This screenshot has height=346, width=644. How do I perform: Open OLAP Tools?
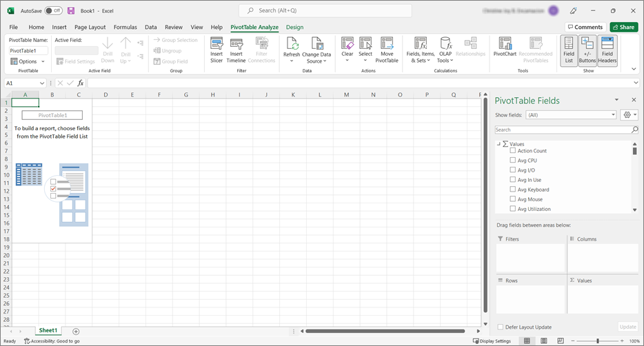pyautogui.click(x=445, y=50)
